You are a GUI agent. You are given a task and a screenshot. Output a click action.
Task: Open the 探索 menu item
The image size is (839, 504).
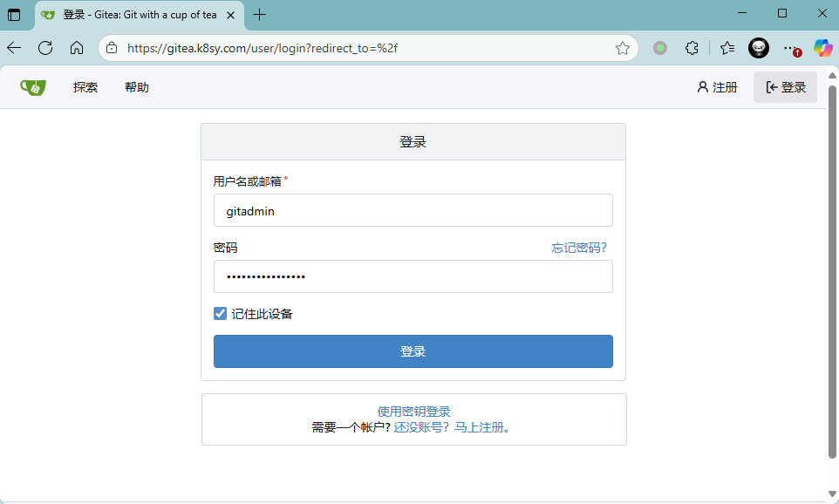(x=85, y=87)
